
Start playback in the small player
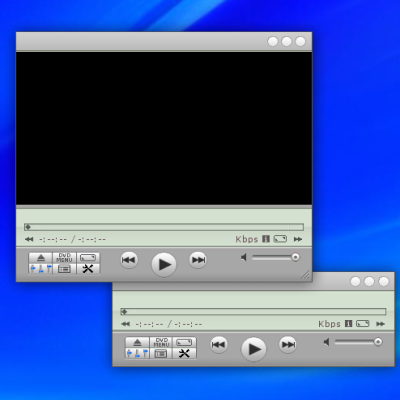[x=253, y=349]
